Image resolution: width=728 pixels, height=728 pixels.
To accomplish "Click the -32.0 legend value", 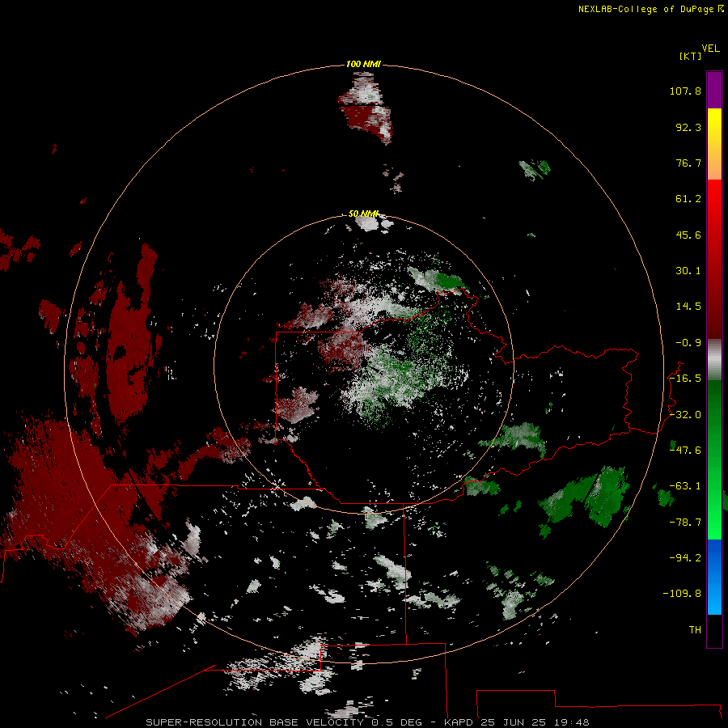I will click(685, 415).
